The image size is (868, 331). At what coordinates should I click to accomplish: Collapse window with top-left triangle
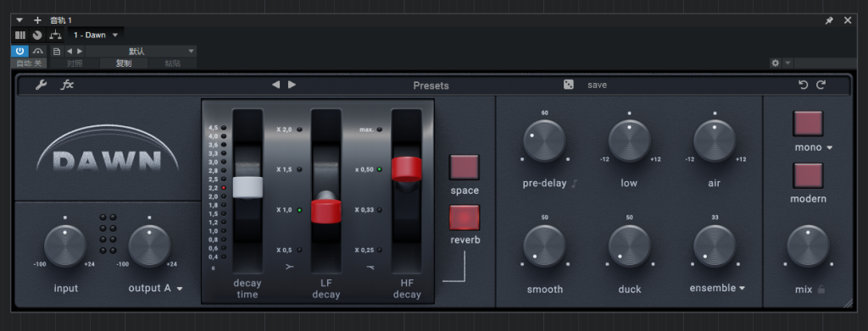pyautogui.click(x=20, y=20)
